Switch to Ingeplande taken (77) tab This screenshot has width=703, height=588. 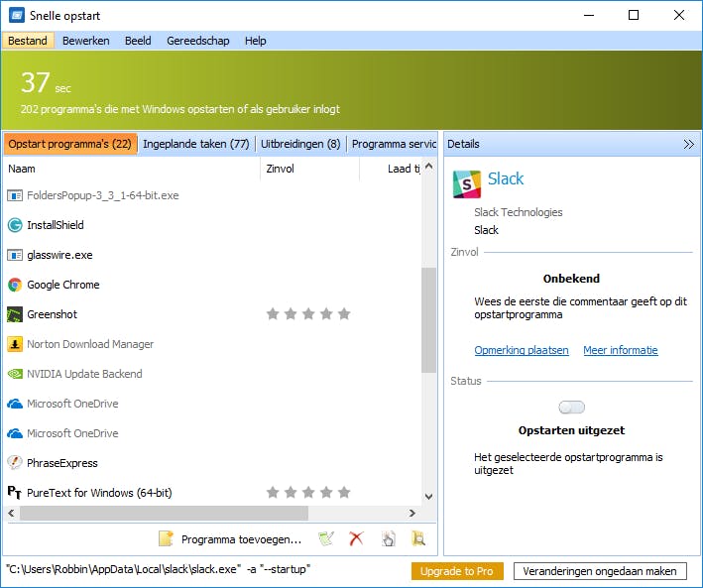[196, 144]
